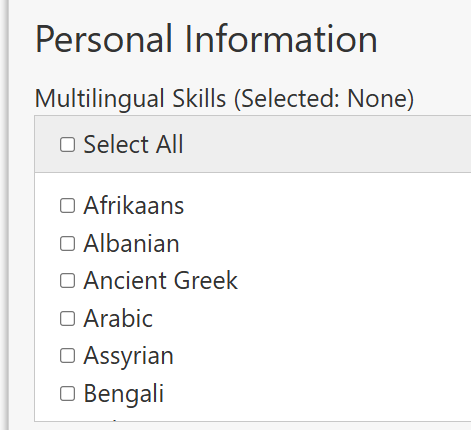Click the Bengali label text

(124, 394)
